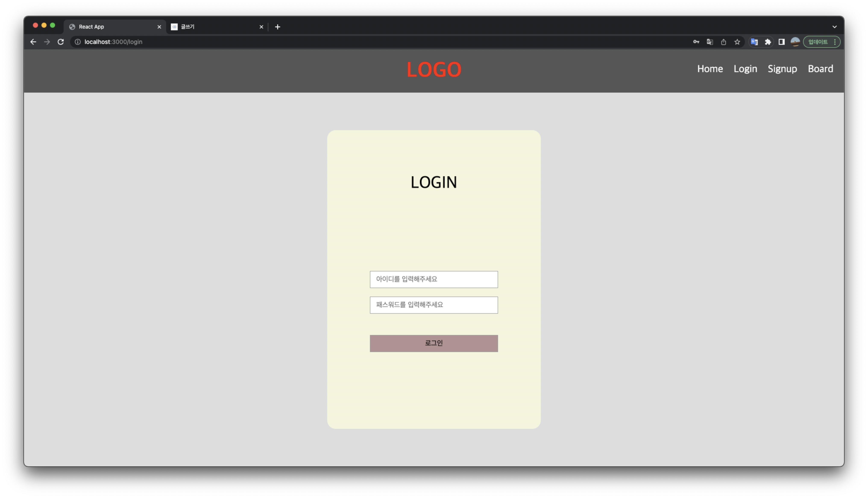The height and width of the screenshot is (498, 868).
Task: Open the Google Translate extension
Action: tap(754, 42)
